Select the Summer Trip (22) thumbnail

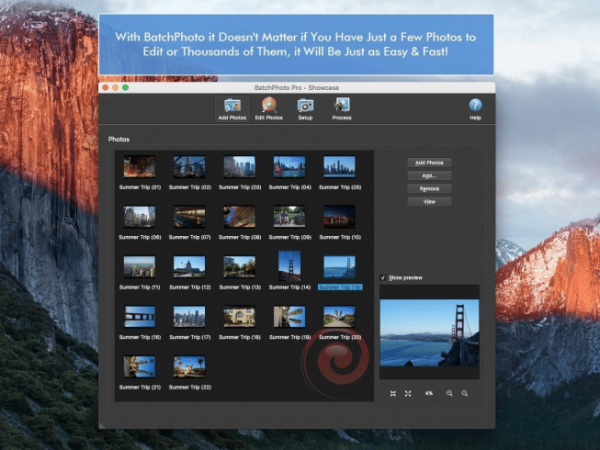tap(189, 367)
